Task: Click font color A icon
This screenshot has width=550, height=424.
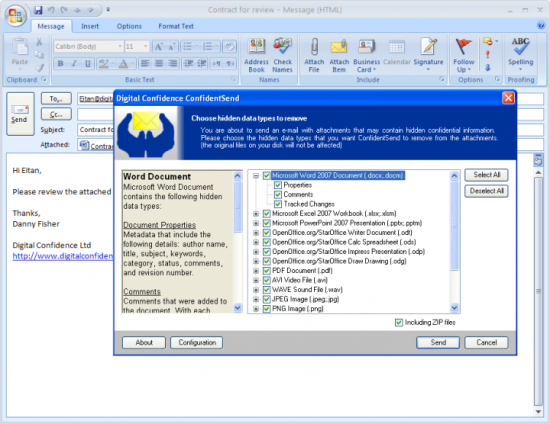Action: coord(123,63)
